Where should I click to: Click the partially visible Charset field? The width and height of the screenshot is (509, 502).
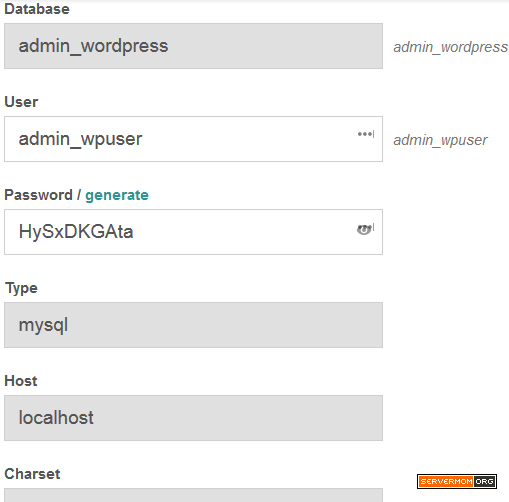coord(193,495)
